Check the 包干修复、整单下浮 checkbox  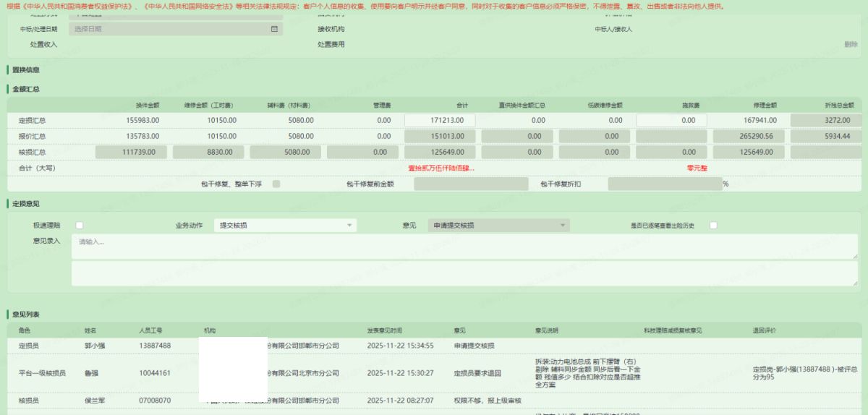(276, 184)
